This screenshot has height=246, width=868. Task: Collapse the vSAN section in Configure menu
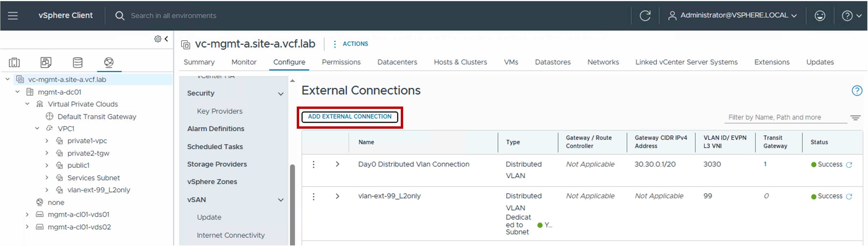[x=281, y=200]
